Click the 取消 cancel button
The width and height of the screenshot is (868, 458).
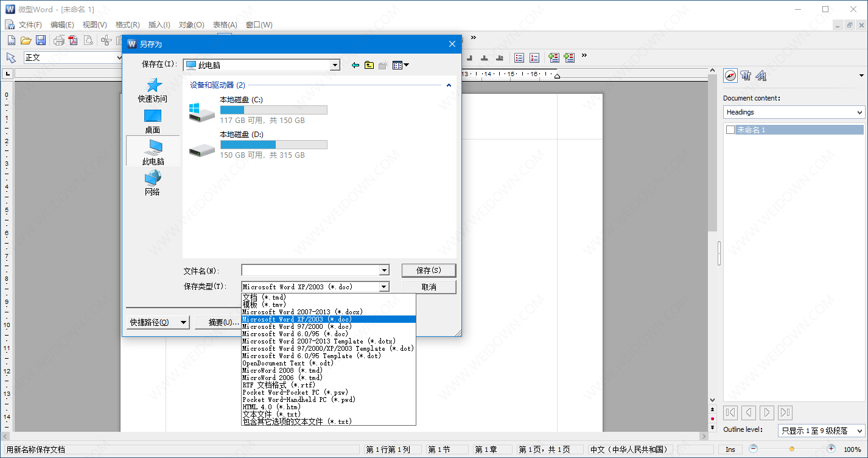(429, 287)
